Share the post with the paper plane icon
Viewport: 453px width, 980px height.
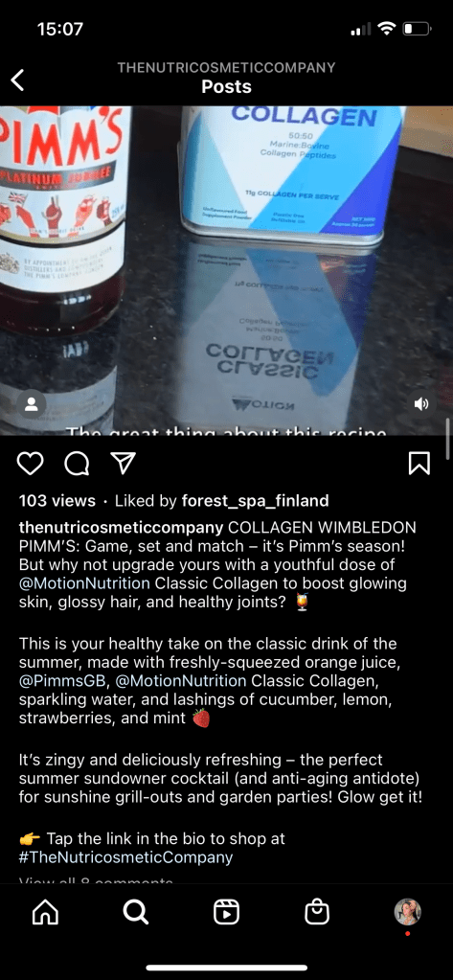pyautogui.click(x=123, y=463)
